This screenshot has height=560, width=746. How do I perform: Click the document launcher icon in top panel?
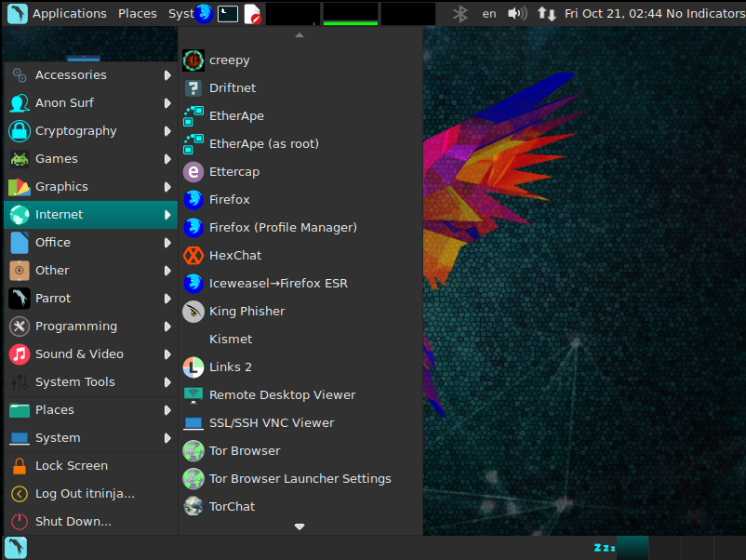252,14
